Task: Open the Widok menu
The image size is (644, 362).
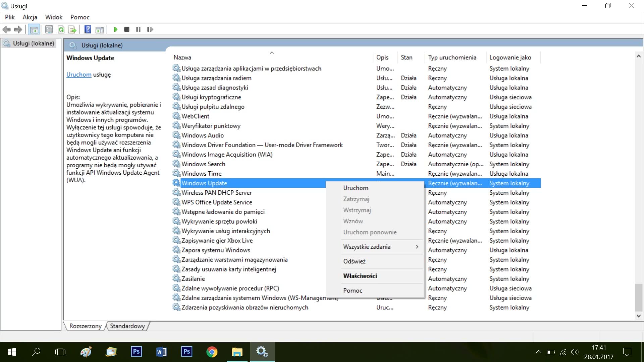Action: (x=54, y=17)
